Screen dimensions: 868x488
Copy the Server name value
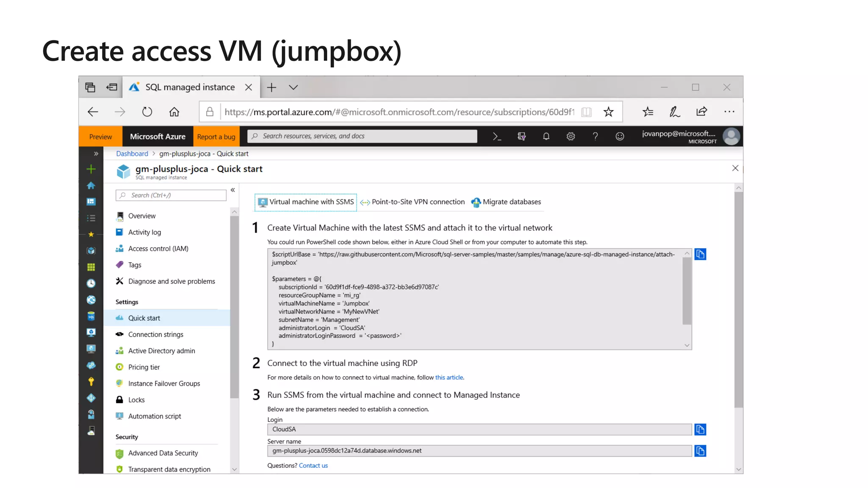tap(700, 451)
